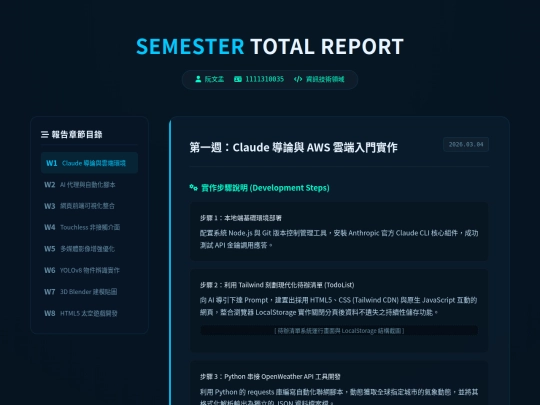Viewport: 540px width, 405px height.
Task: Click the user profile icon in the header pill
Action: pyautogui.click(x=198, y=79)
